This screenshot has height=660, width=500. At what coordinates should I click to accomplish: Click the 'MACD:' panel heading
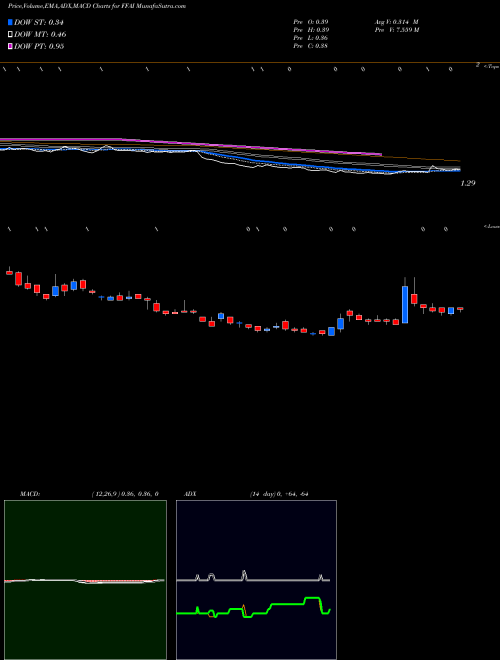point(30,494)
